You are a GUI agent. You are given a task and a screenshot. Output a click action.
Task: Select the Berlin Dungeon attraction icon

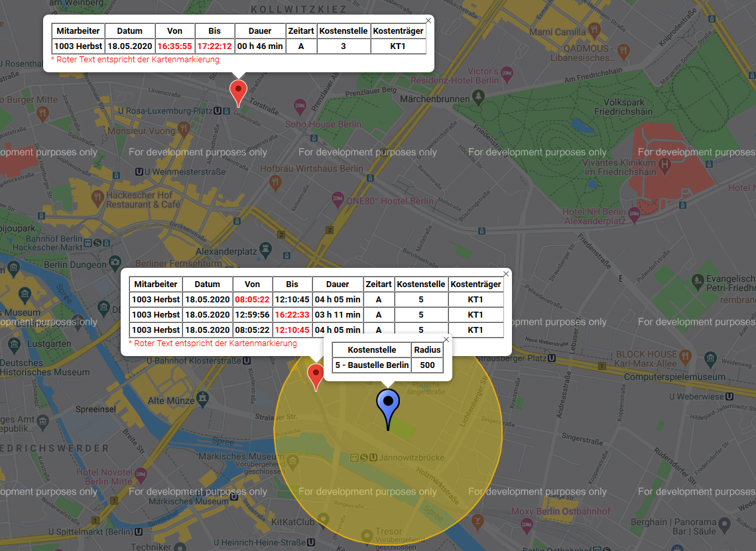[x=115, y=263]
